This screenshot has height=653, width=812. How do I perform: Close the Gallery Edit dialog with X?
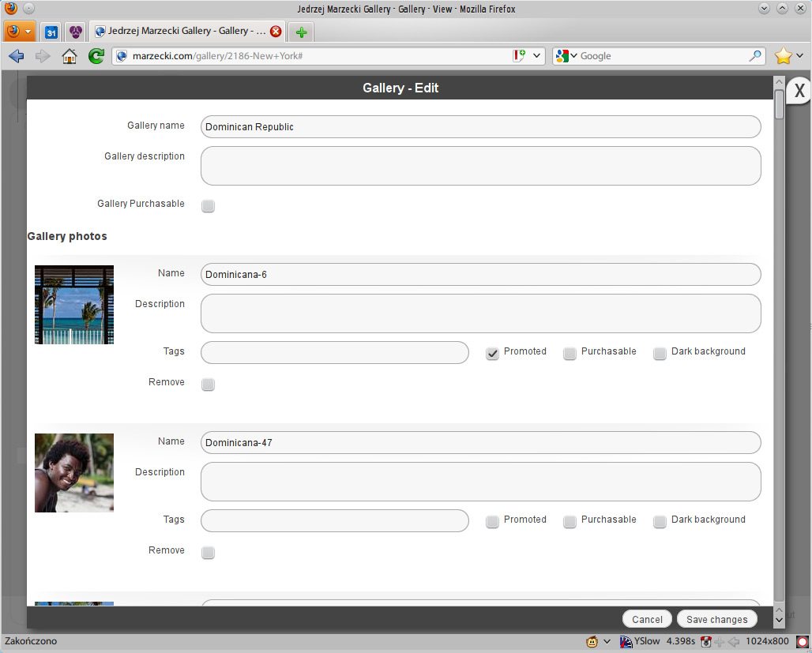pyautogui.click(x=799, y=91)
